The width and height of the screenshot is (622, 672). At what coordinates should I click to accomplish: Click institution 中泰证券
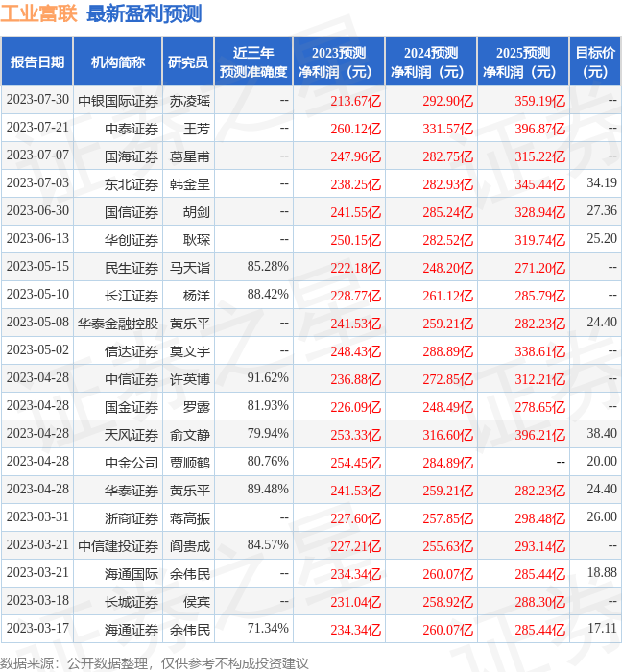[x=132, y=129]
